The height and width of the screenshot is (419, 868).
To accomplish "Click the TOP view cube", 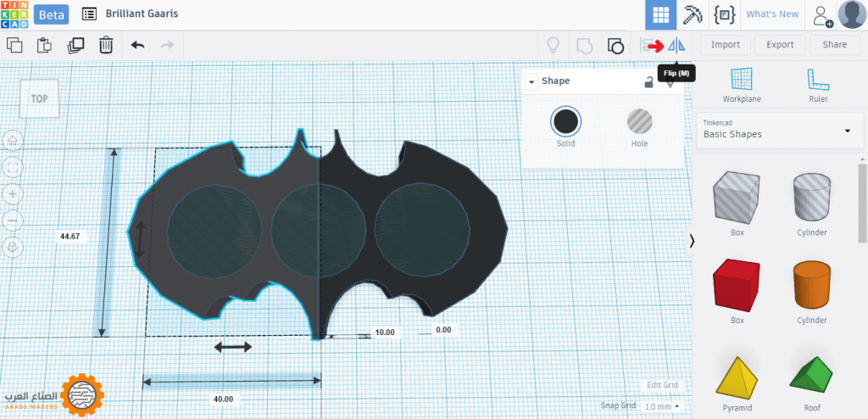I will pos(39,99).
